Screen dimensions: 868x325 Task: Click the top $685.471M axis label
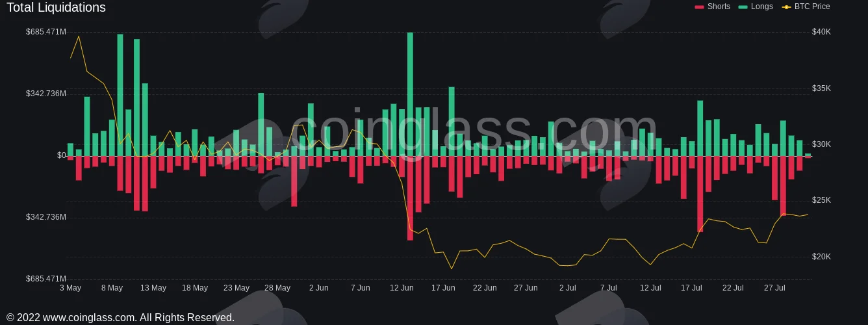[x=46, y=32]
